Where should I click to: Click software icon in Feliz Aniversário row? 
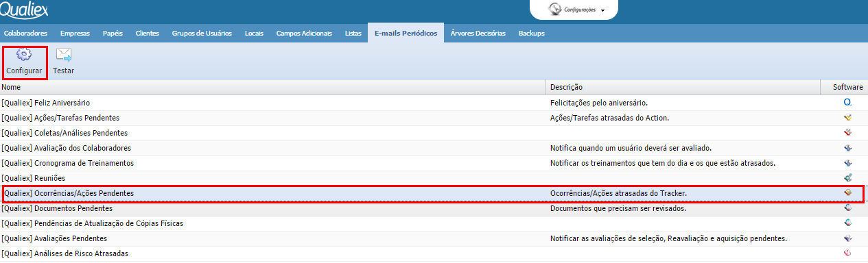point(848,103)
